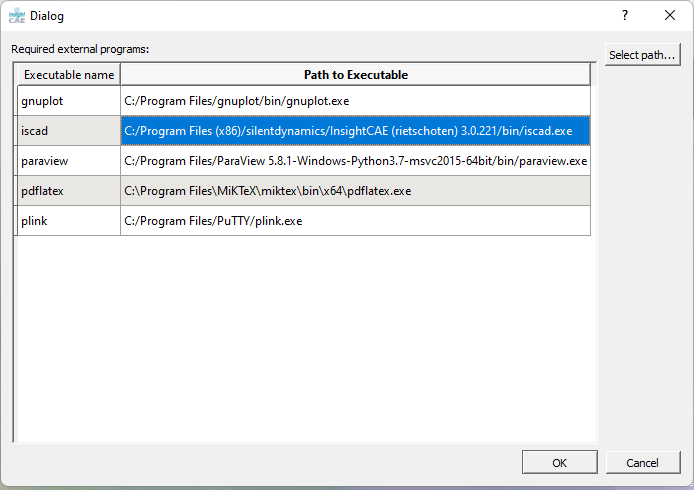Cancel the dialog
The width and height of the screenshot is (694, 490).
pyautogui.click(x=643, y=462)
